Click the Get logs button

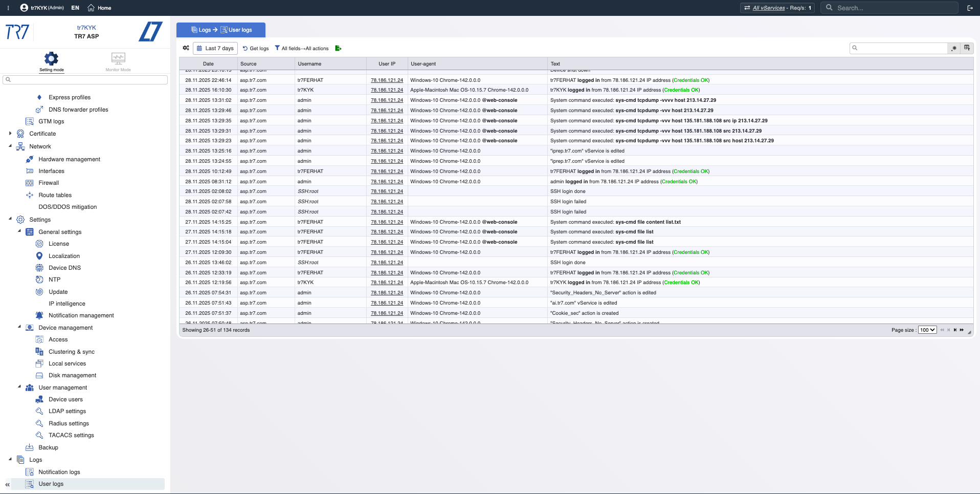(256, 48)
